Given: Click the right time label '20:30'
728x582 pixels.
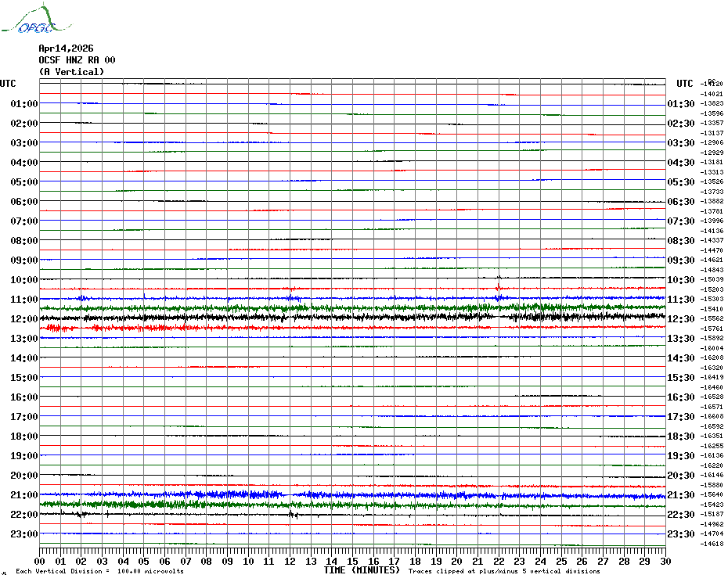Looking at the screenshot, I should pos(681,476).
